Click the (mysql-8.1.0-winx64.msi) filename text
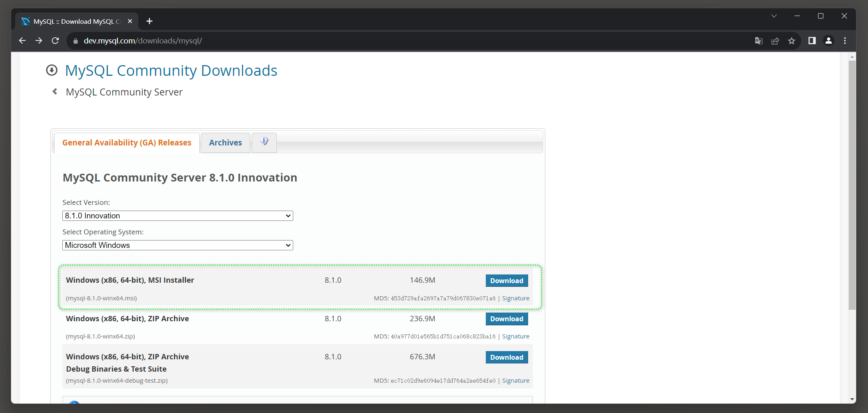 coord(101,298)
